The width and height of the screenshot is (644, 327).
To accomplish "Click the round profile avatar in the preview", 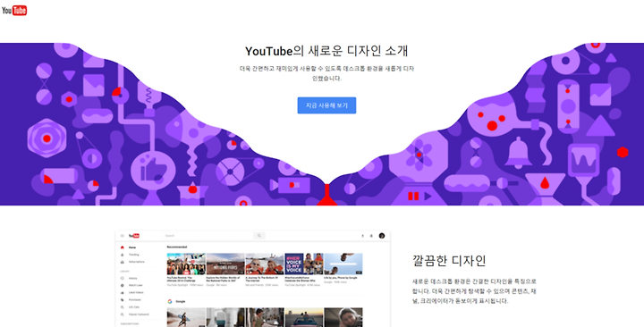I will coord(382,236).
